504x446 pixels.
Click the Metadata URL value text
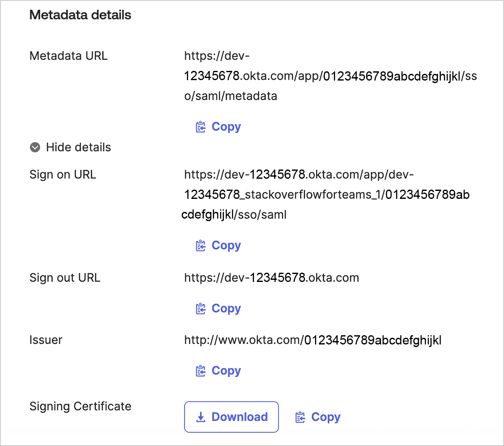330,76
